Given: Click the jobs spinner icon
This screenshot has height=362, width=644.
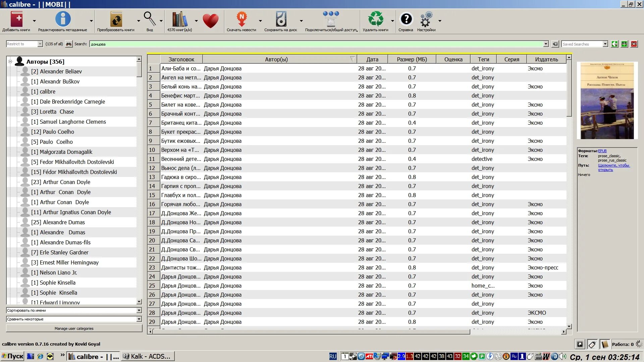Looking at the screenshot, I should [639, 344].
